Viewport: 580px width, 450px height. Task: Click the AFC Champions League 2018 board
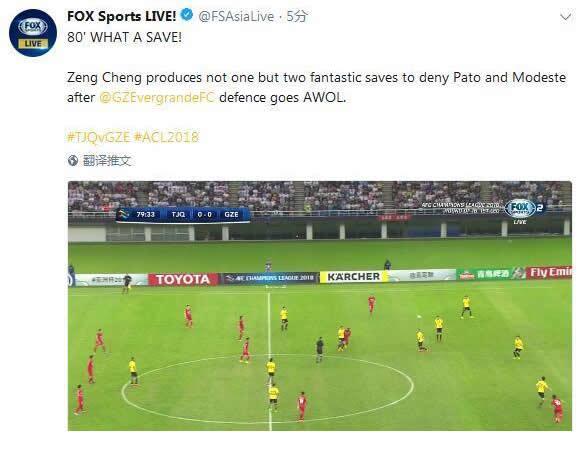pos(270,278)
